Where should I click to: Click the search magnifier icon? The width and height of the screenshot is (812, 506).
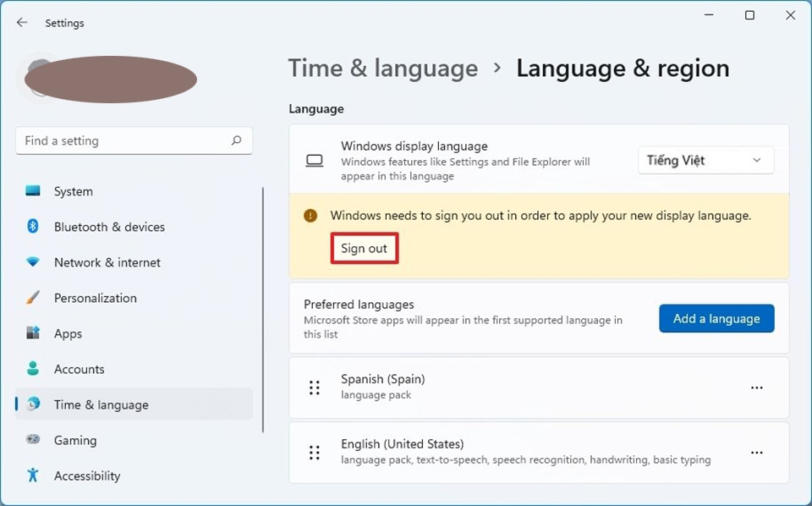click(x=236, y=140)
